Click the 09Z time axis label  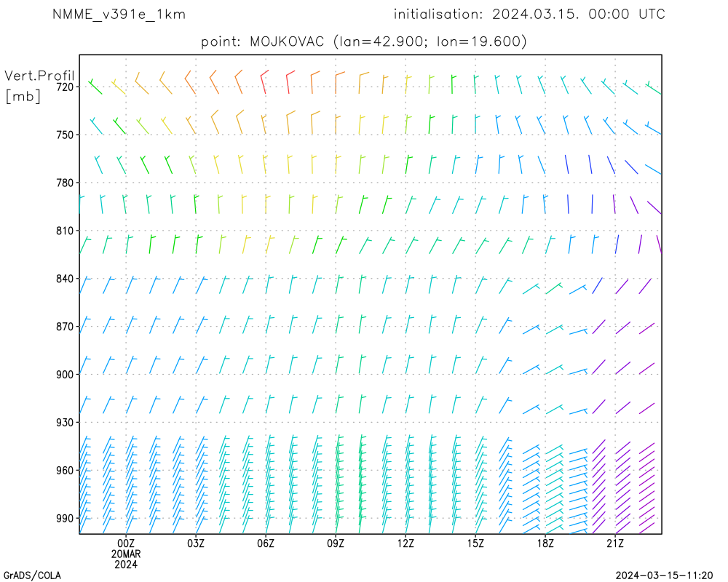[x=336, y=543]
